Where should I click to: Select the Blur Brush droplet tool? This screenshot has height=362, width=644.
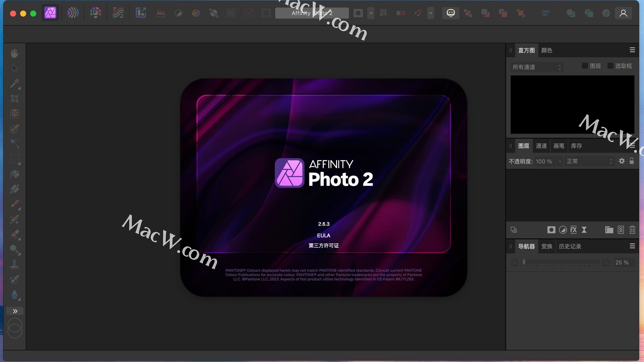tap(14, 295)
